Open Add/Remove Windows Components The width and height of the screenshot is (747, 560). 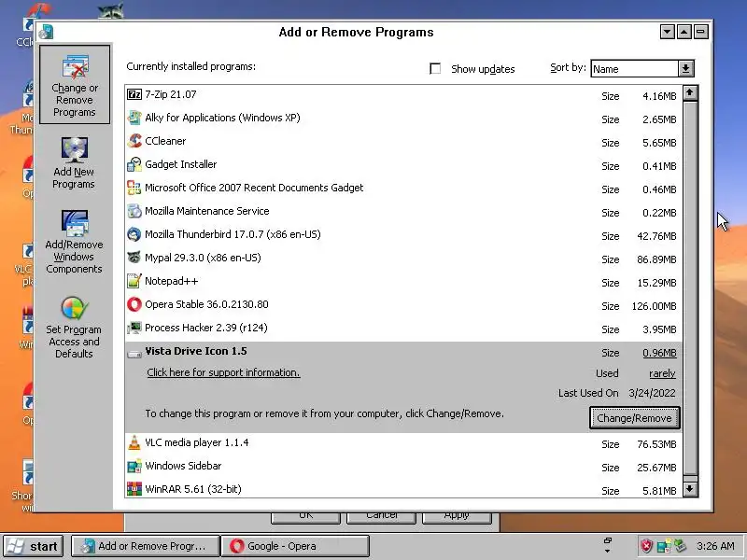click(74, 242)
